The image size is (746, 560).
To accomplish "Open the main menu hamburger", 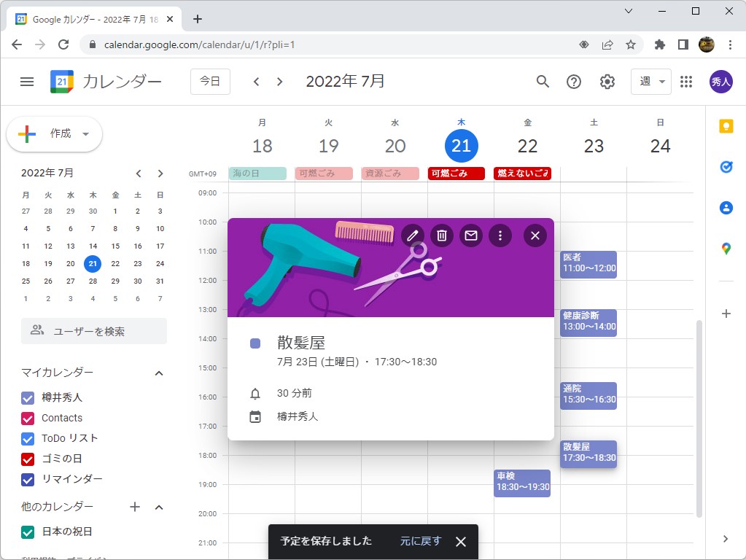I will (x=27, y=82).
